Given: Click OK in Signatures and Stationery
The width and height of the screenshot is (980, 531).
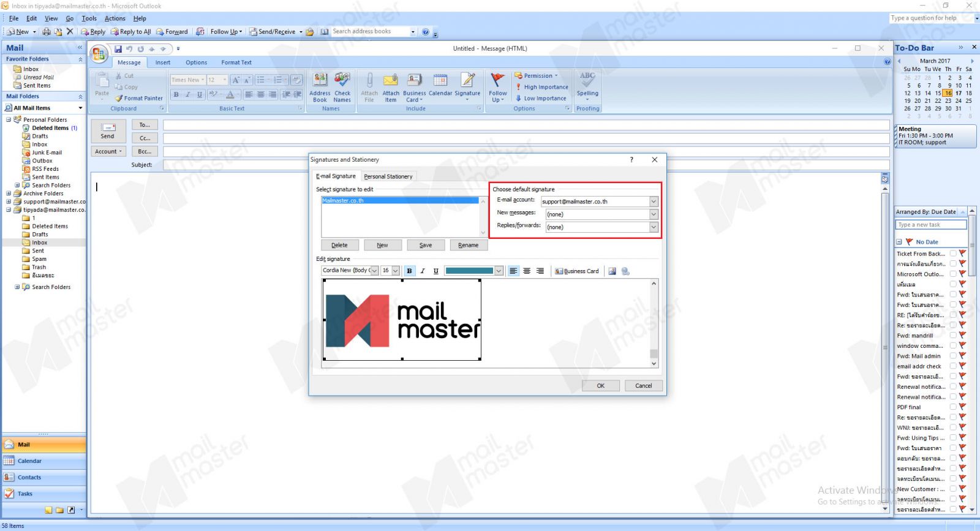Looking at the screenshot, I should (601, 386).
